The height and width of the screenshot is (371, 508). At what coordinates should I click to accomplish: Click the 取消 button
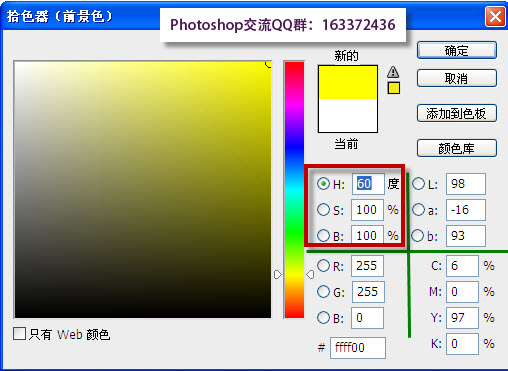click(x=457, y=79)
